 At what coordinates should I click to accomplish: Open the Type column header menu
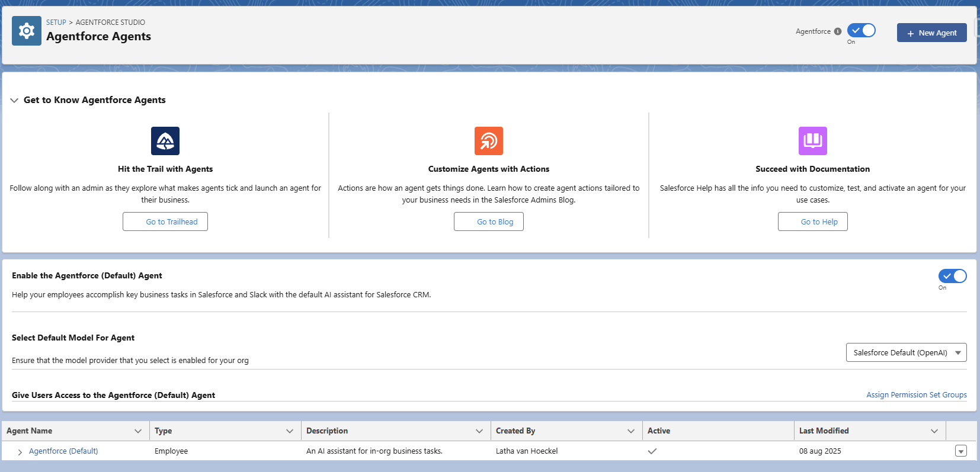[x=290, y=431]
